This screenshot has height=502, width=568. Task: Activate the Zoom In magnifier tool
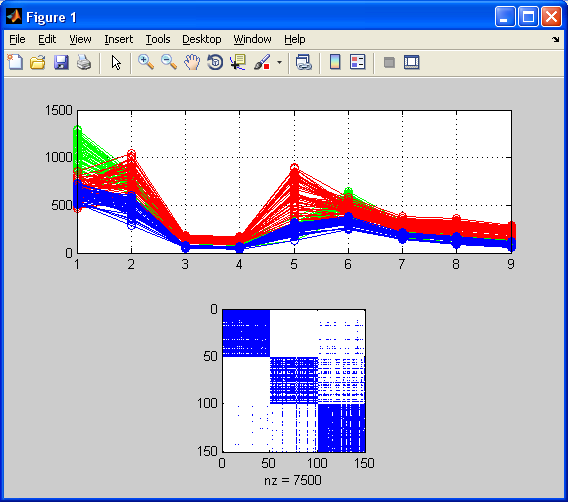(x=146, y=62)
